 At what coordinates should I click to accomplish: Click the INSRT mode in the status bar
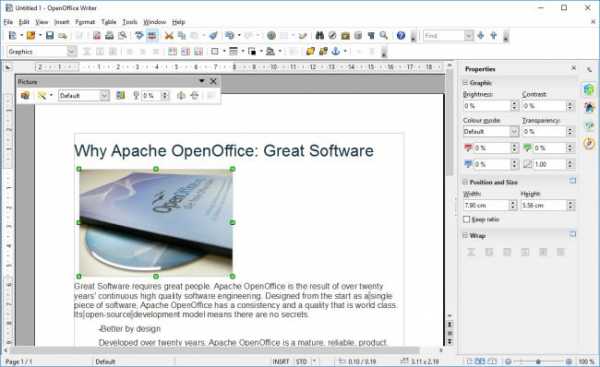pos(280,361)
